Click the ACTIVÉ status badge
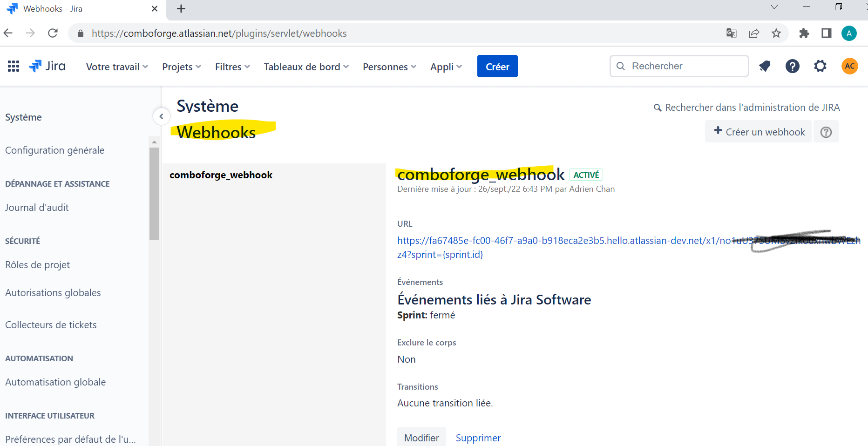This screenshot has height=446, width=868. (x=586, y=175)
